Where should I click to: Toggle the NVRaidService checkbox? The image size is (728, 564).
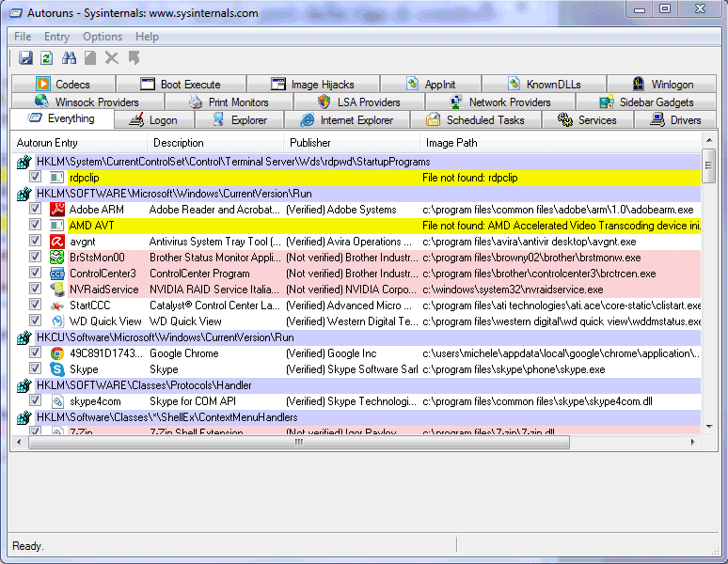click(x=35, y=290)
